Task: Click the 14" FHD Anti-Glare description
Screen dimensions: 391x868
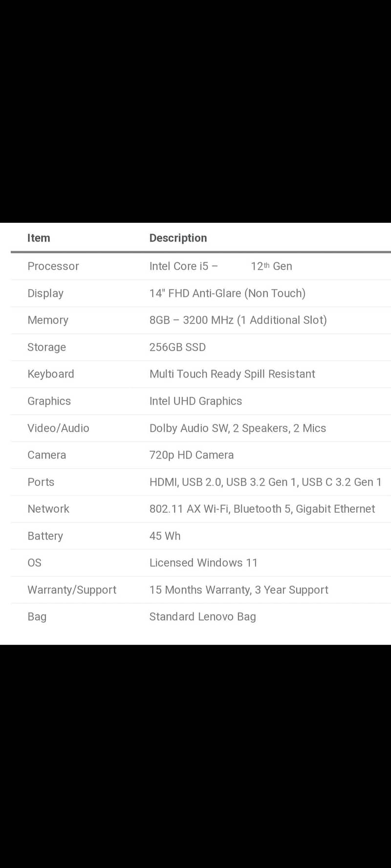Action: pyautogui.click(x=227, y=293)
